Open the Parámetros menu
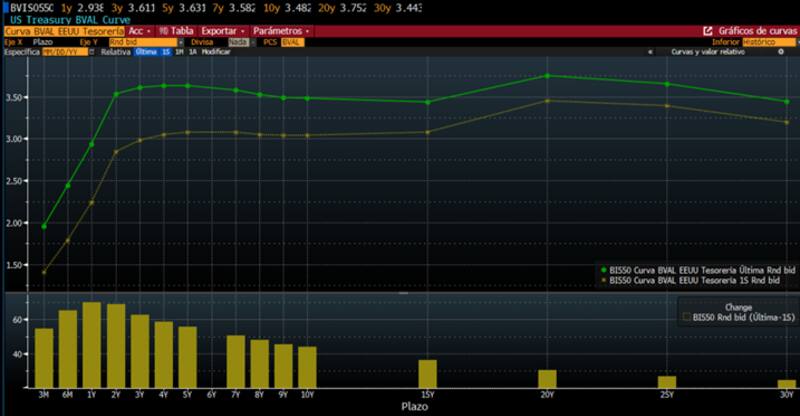 click(x=280, y=31)
